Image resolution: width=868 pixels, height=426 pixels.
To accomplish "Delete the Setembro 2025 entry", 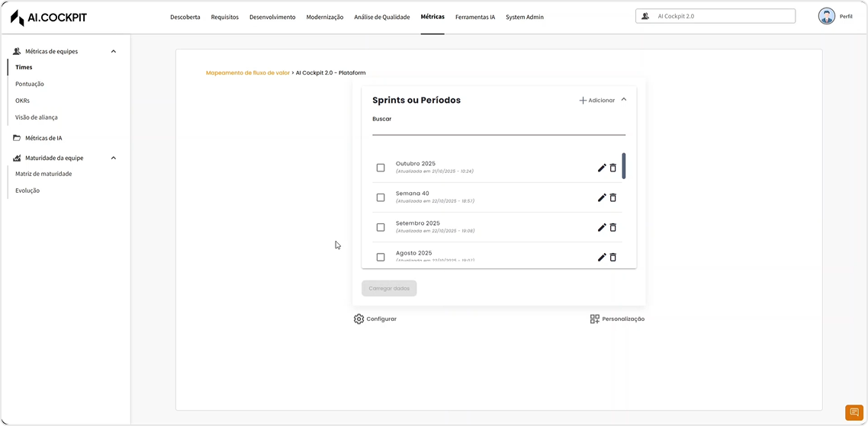I will click(x=612, y=227).
